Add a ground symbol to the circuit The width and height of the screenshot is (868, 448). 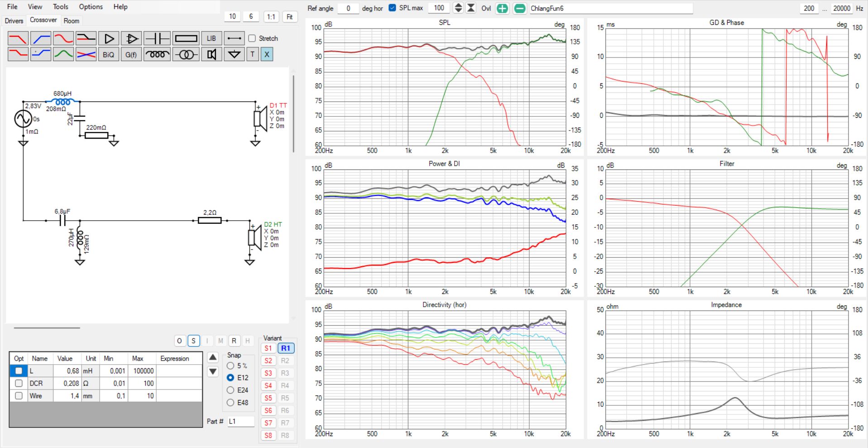[234, 54]
